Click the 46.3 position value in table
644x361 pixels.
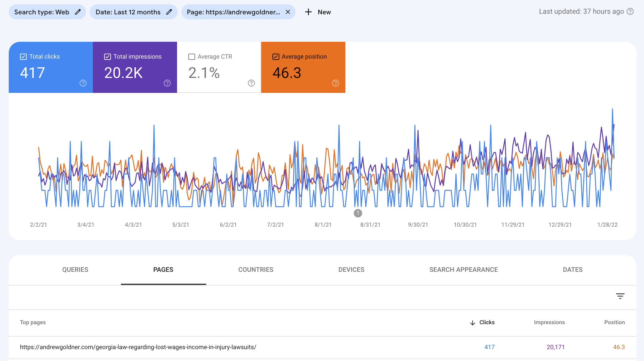pos(619,347)
